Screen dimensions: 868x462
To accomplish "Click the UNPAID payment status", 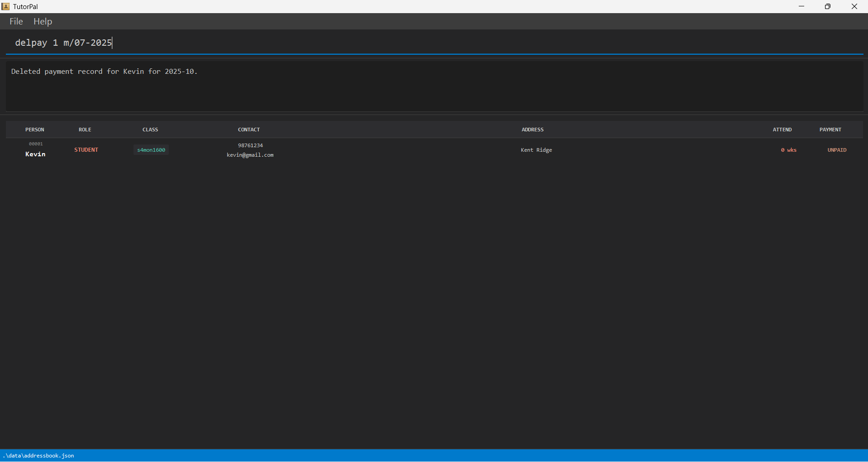I will (837, 150).
